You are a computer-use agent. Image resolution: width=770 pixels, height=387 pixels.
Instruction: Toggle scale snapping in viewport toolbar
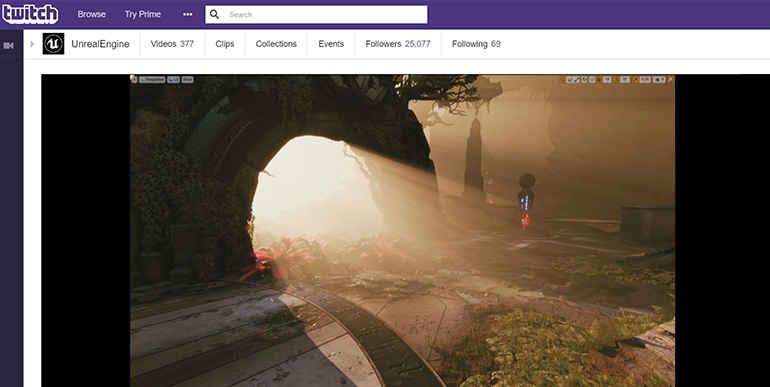click(x=635, y=80)
